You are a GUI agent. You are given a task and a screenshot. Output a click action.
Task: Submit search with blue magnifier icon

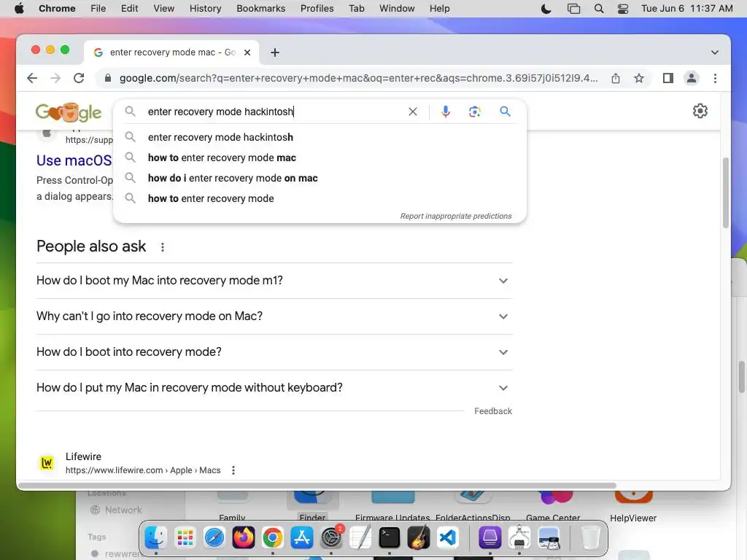tap(505, 112)
